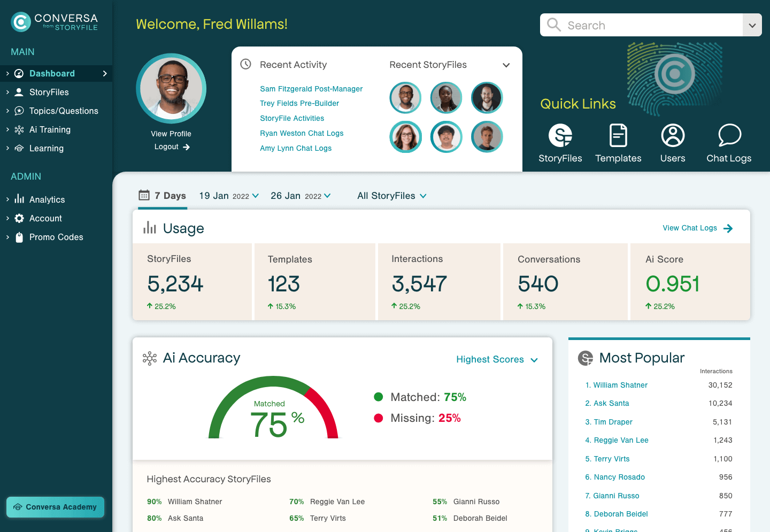
Task: Open the search box dropdown arrow
Action: [x=752, y=25]
